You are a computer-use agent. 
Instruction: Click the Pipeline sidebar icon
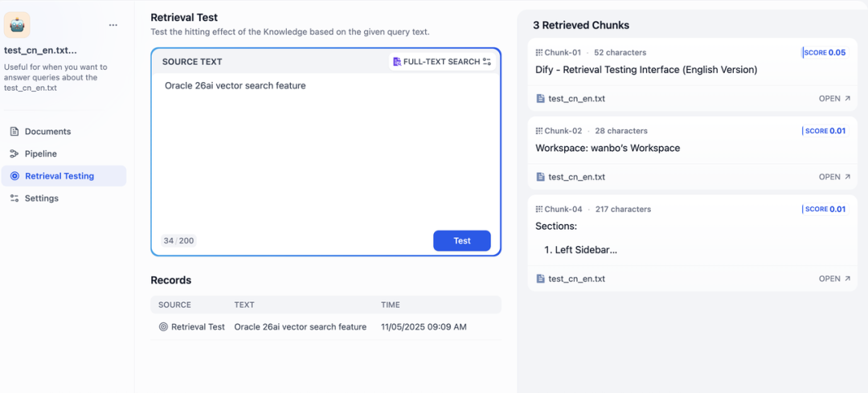[14, 154]
